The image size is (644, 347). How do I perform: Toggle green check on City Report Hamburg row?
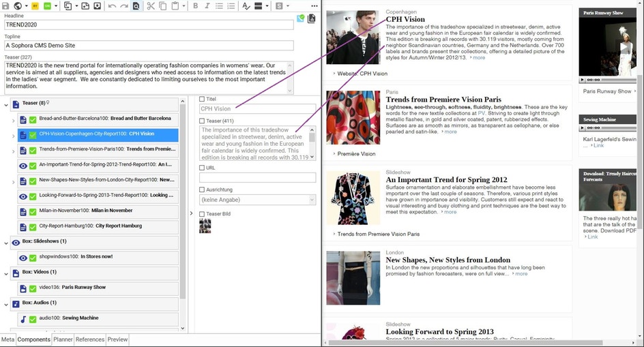click(33, 227)
